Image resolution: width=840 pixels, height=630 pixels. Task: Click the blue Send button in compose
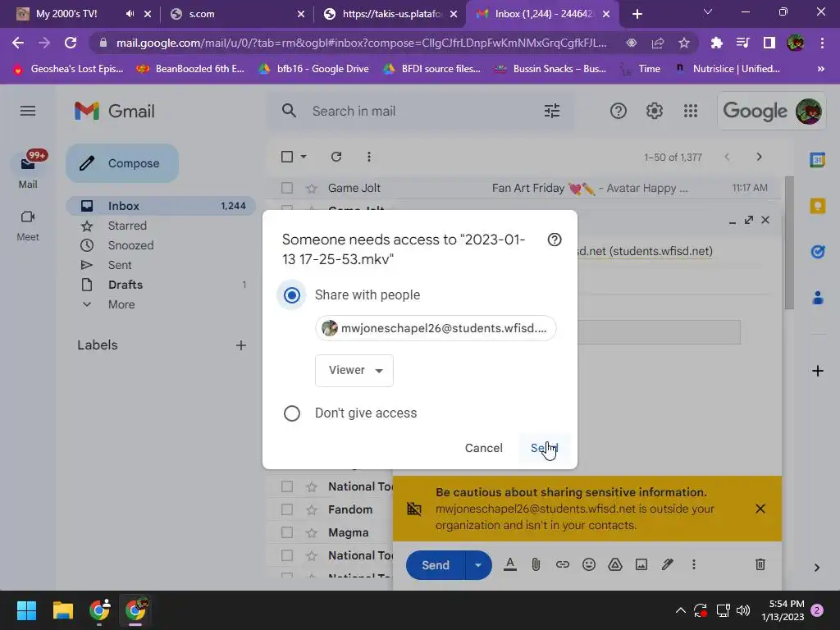click(435, 565)
